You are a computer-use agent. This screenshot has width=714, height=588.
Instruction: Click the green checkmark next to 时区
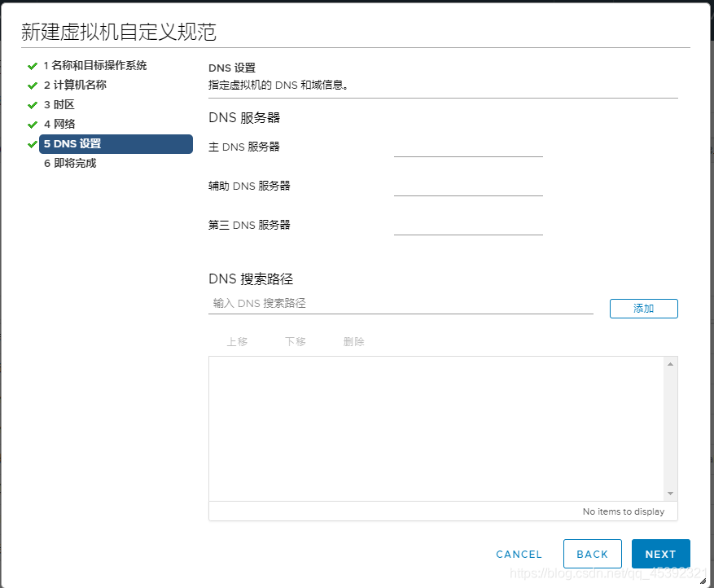(33, 105)
